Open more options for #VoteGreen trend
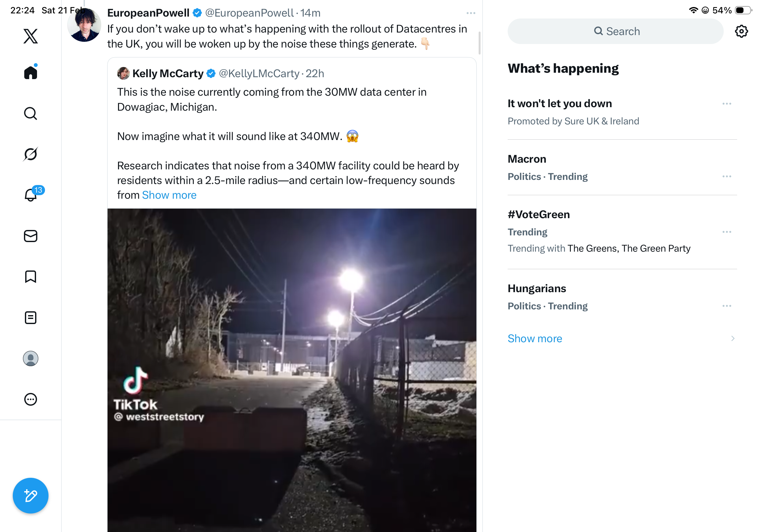The height and width of the screenshot is (532, 762). tap(726, 232)
